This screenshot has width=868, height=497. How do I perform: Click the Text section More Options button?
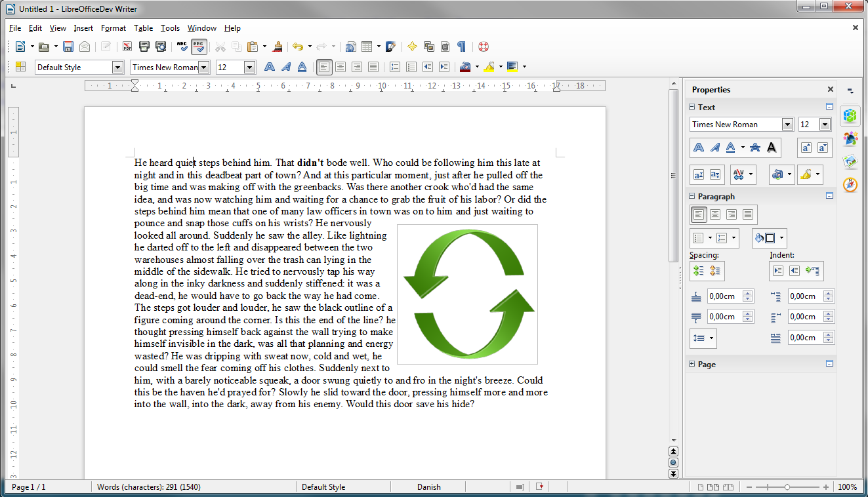pos(829,107)
